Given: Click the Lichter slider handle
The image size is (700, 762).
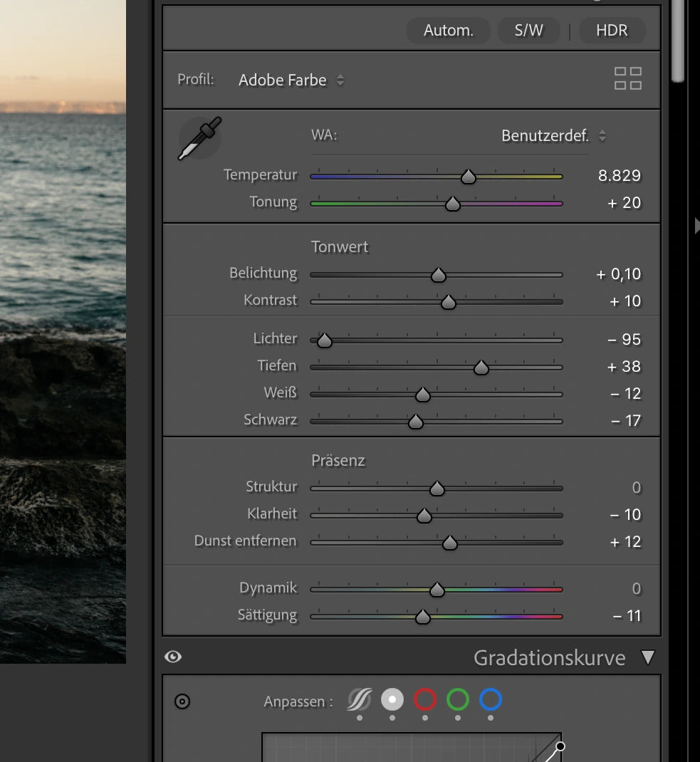Looking at the screenshot, I should pyautogui.click(x=324, y=340).
